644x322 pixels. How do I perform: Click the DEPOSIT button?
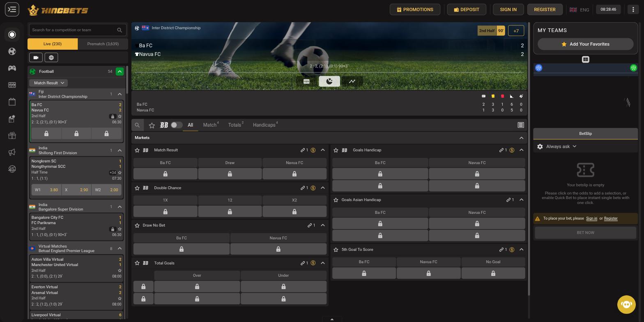[x=467, y=9]
